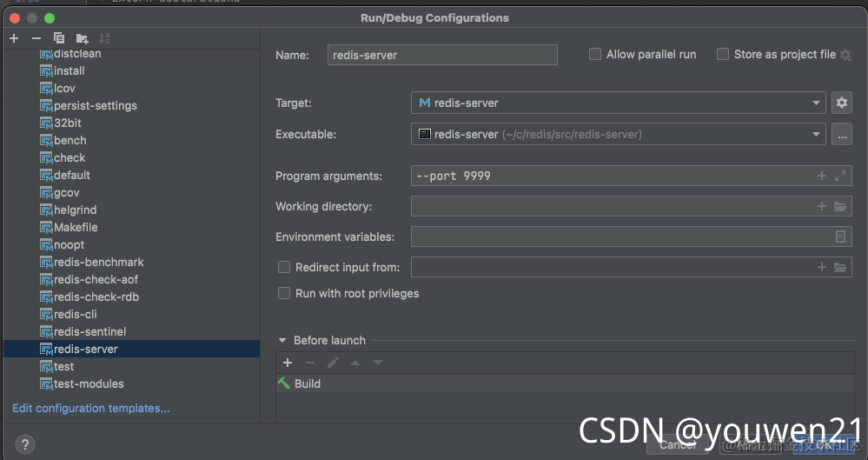Click into the Name field
868x460 pixels.
click(x=442, y=55)
